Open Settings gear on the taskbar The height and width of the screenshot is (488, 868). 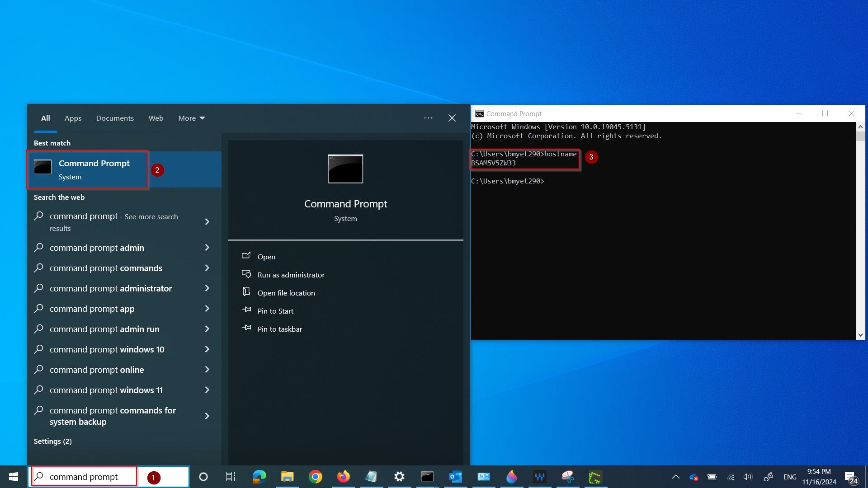399,477
